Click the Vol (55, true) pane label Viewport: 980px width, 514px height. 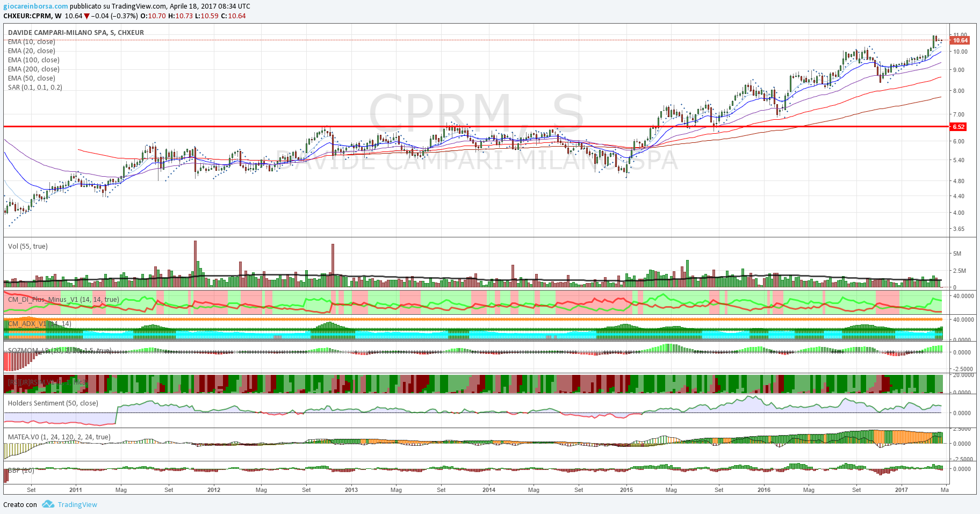pos(28,247)
